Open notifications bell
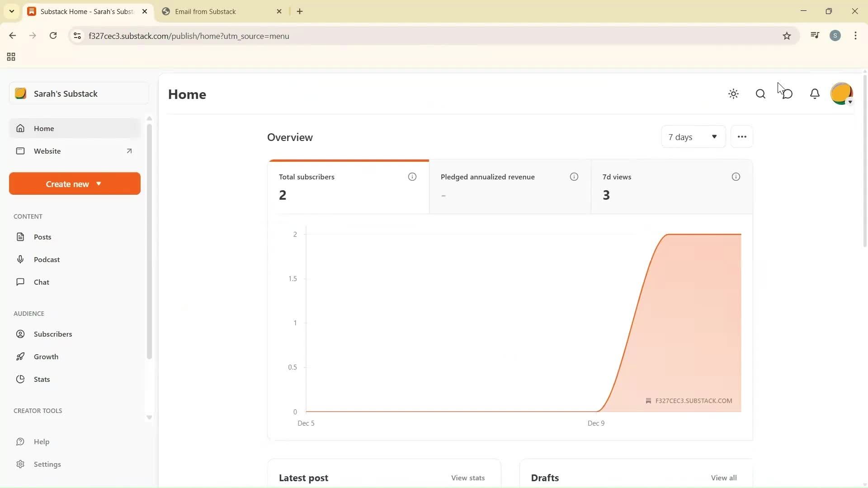 [815, 94]
